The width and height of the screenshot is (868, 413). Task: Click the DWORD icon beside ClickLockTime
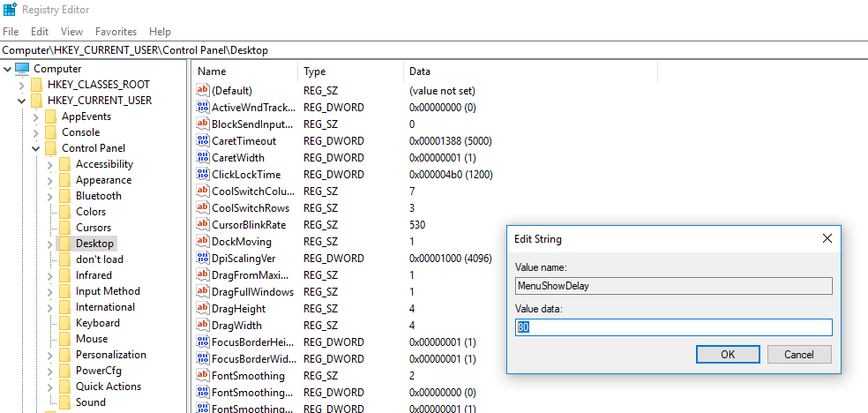[203, 175]
